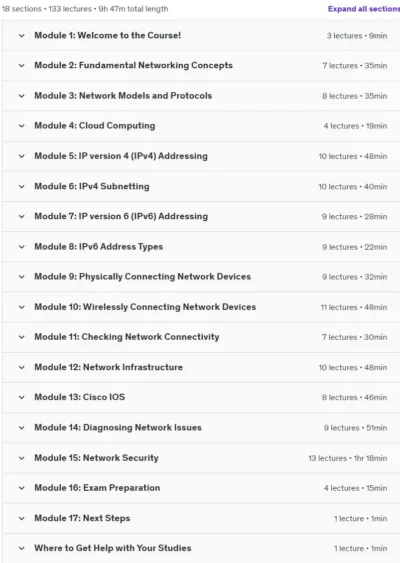Expand Module 8: IPv6 Address Types chevron
Screen dimensions: 400x563
click(x=22, y=247)
